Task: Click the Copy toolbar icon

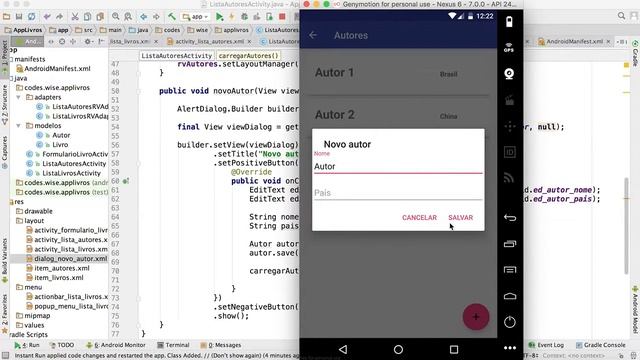Action: click(x=87, y=17)
